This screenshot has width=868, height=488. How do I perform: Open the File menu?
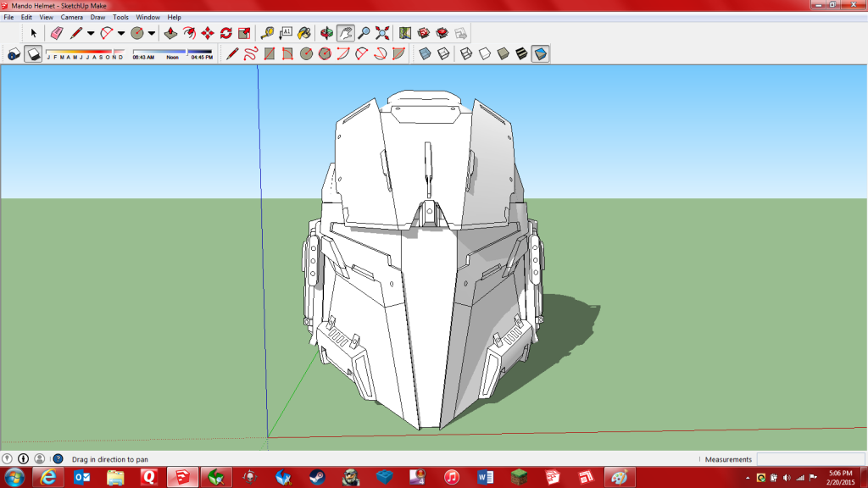[x=8, y=17]
